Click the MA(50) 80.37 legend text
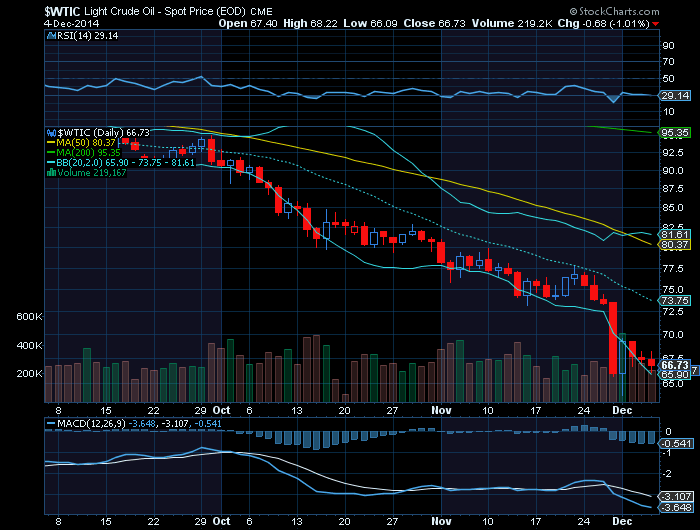The image size is (700, 530). [86, 143]
